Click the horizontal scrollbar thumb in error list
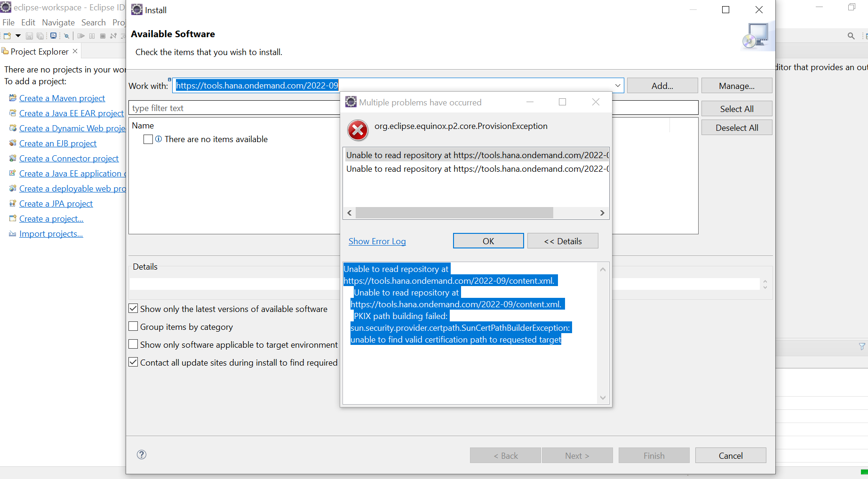The width and height of the screenshot is (868, 479). pos(454,213)
